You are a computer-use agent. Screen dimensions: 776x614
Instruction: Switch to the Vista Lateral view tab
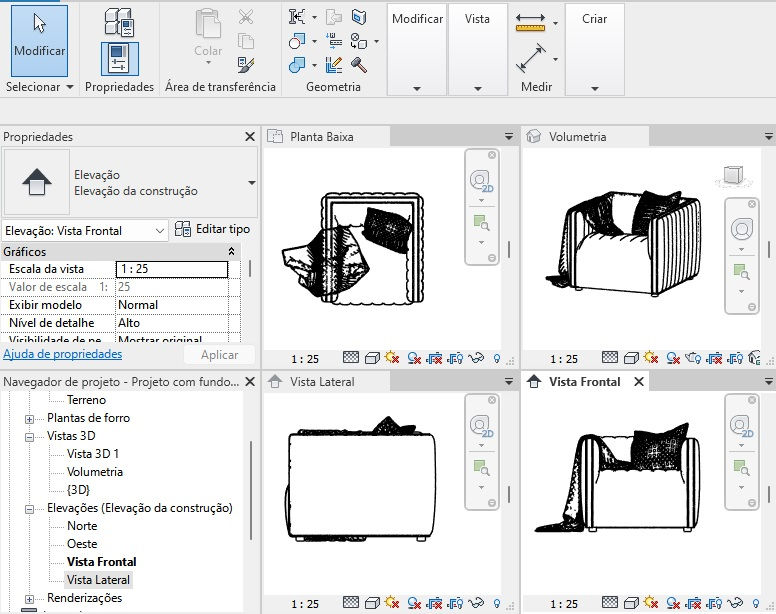click(x=327, y=381)
